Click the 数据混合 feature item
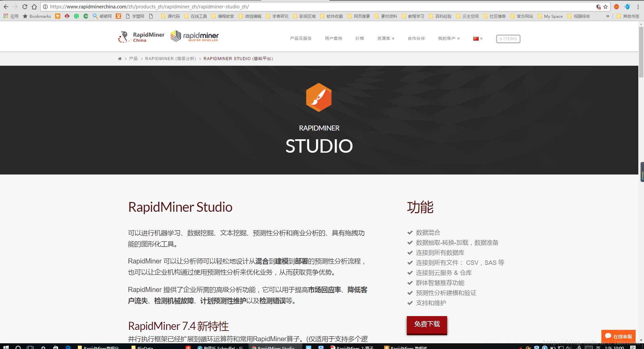 (x=428, y=233)
